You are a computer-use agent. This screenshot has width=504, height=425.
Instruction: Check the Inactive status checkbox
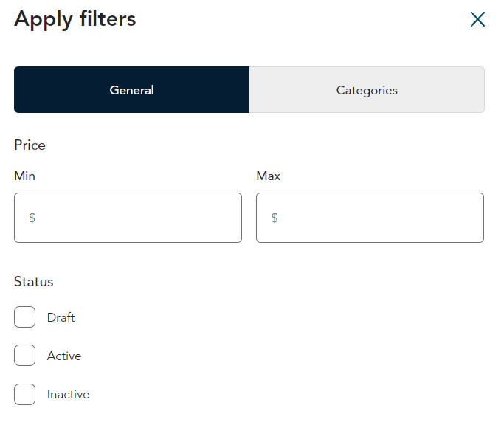click(x=25, y=394)
